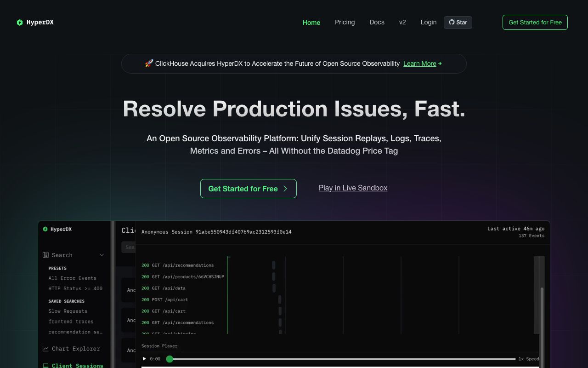Click the Last active 46m ago text
588x368 pixels.
tap(516, 229)
